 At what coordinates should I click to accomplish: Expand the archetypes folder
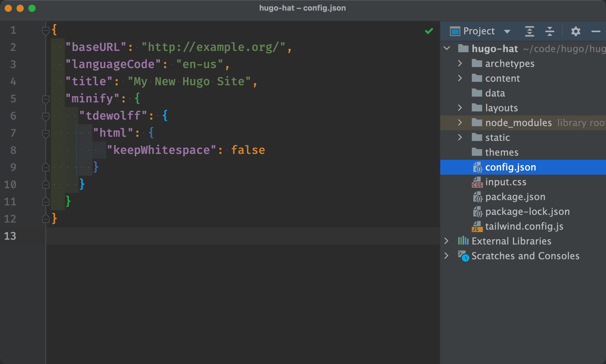pos(460,63)
